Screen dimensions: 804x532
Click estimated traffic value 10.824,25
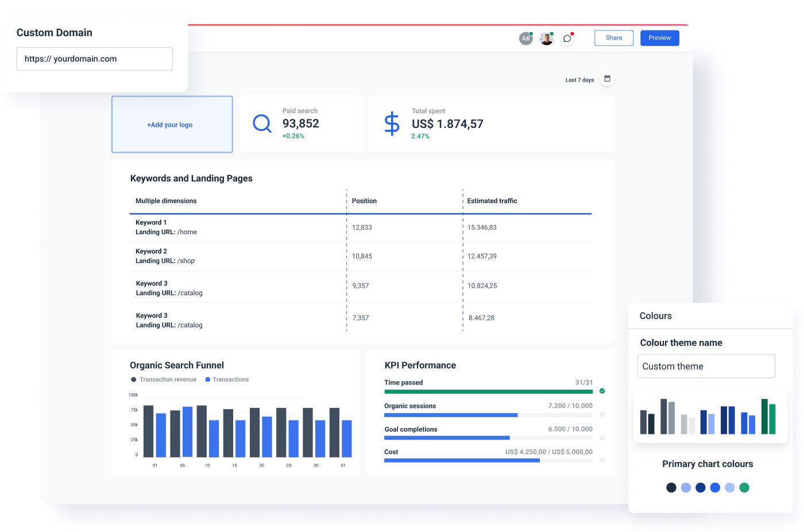pos(482,286)
